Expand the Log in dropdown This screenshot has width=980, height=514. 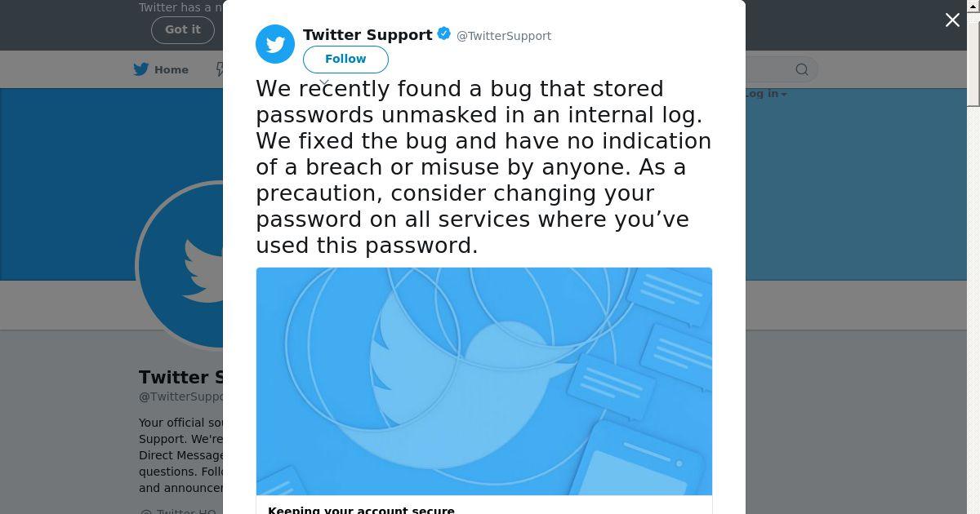point(765,94)
